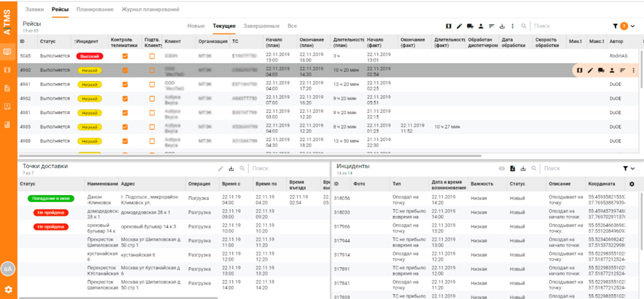This screenshot has height=299, width=644.
Task: Open the Заявки tab
Action: coord(35,10)
